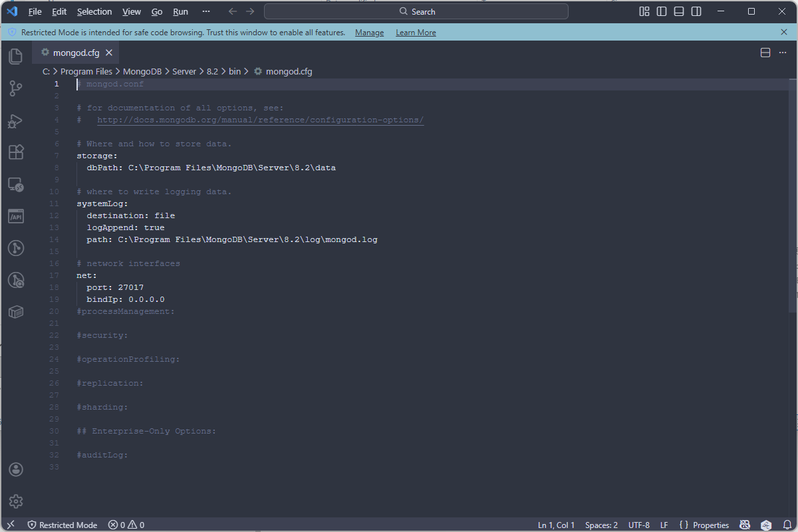The width and height of the screenshot is (798, 532).
Task: Expand the 8.2 breadcrumb
Action: tap(212, 71)
